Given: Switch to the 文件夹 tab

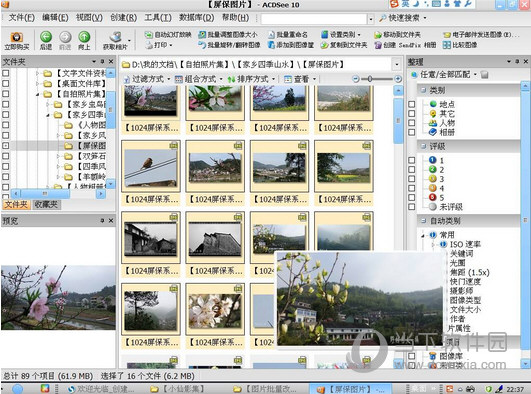Looking at the screenshot, I should (x=16, y=204).
